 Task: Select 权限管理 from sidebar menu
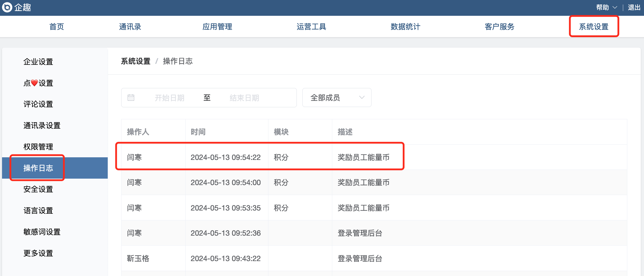38,147
